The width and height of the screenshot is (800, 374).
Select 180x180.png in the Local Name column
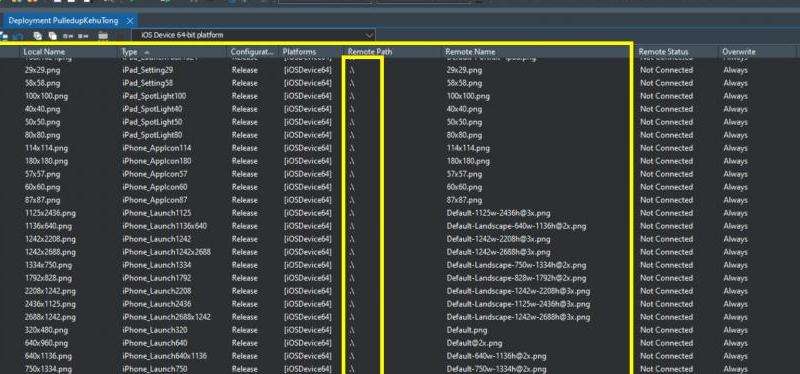click(46, 161)
